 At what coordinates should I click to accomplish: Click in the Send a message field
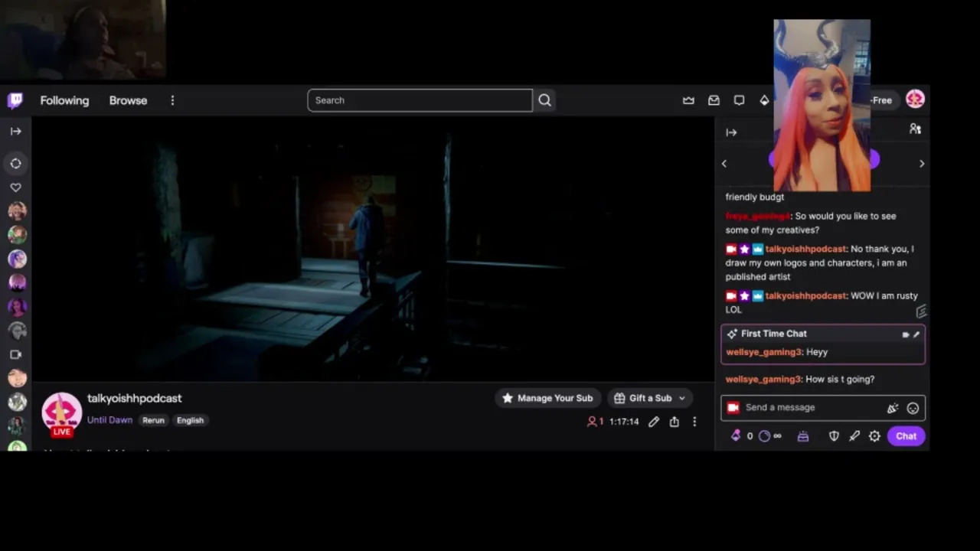812,407
